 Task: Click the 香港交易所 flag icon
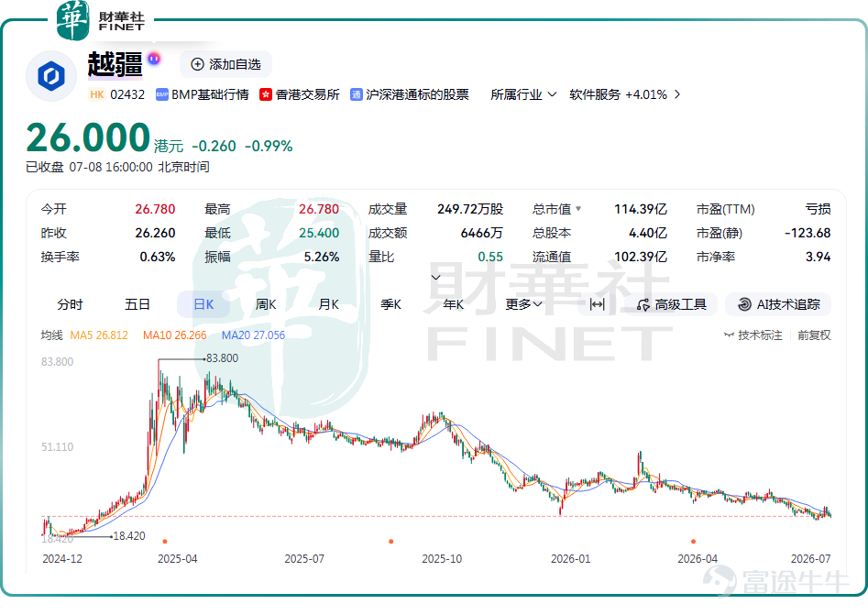[x=266, y=94]
